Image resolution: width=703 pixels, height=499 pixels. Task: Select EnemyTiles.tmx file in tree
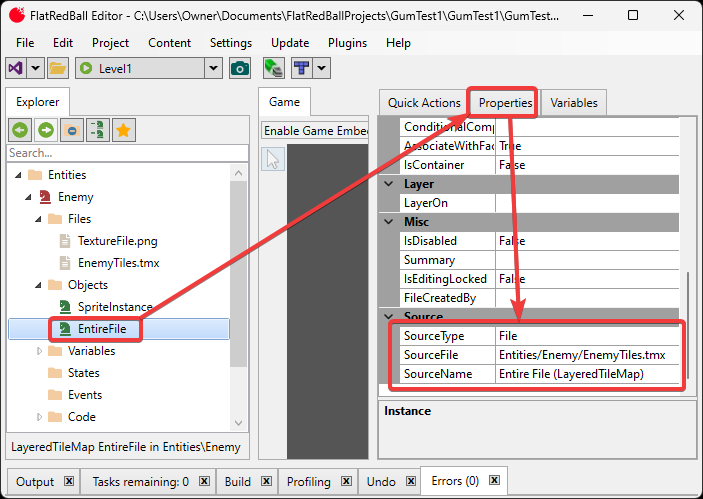(x=118, y=263)
